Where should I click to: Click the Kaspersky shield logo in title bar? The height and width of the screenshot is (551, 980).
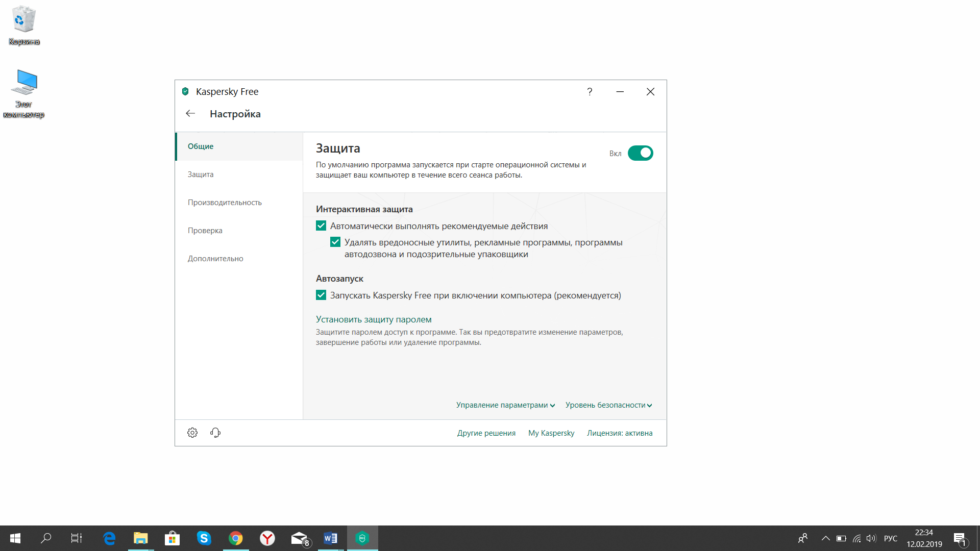(x=185, y=92)
